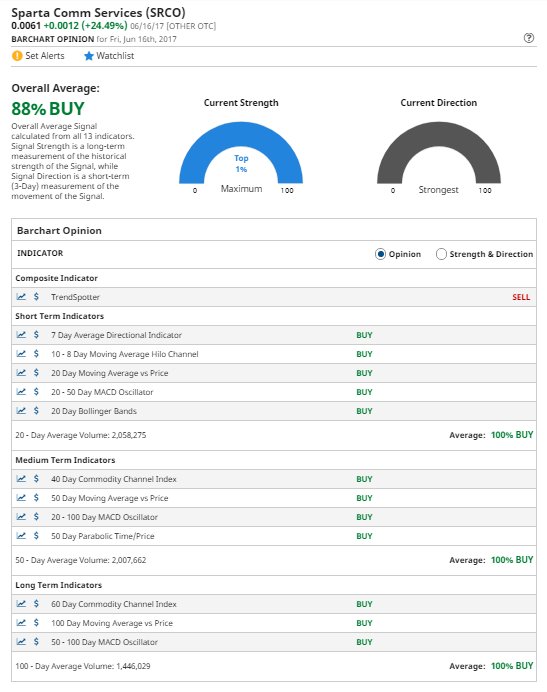Click the +0.0012 (+24.49%) price change

(85, 26)
